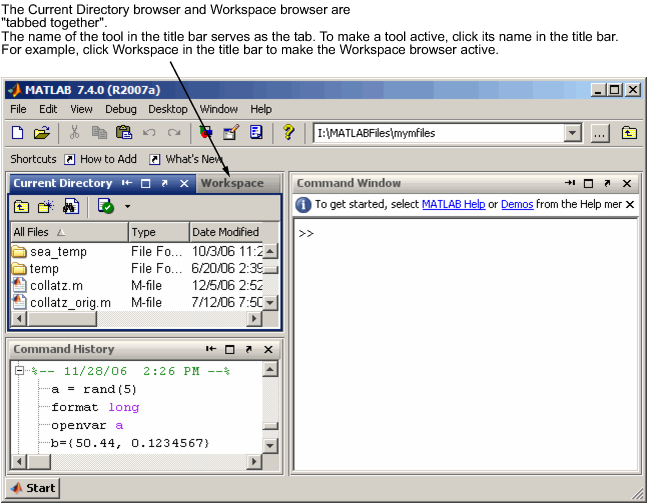This screenshot has height=503, width=647.
Task: Click Paste icon in toolbar
Action: (x=124, y=132)
